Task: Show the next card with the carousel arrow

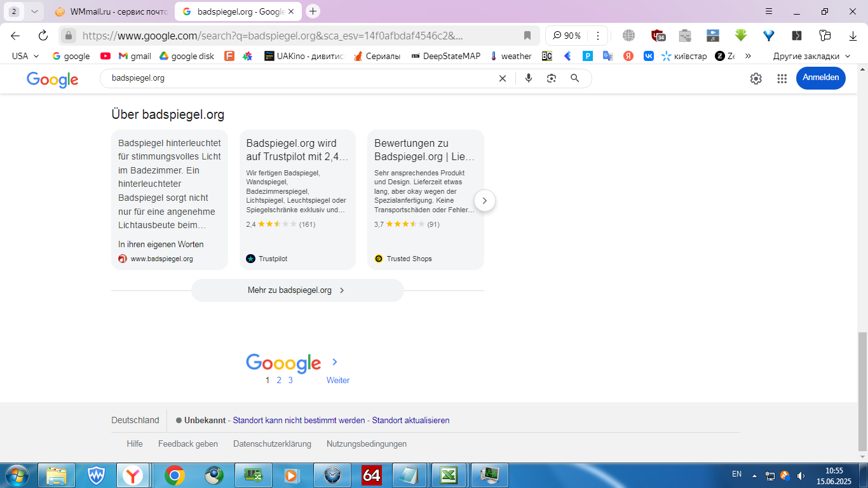Action: pyautogui.click(x=485, y=201)
